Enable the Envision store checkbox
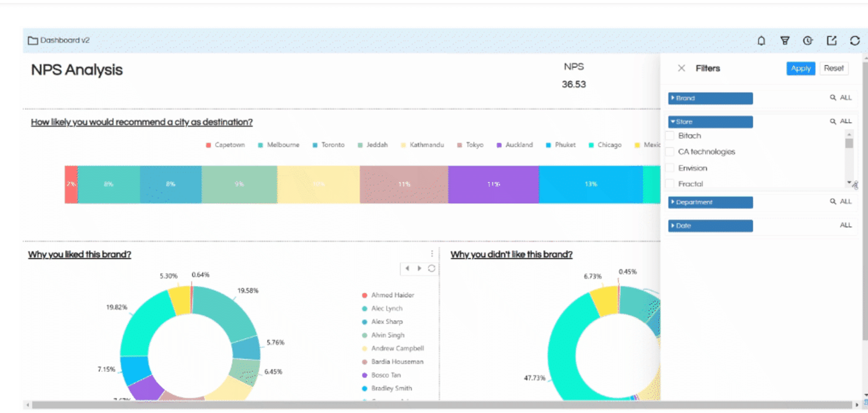This screenshot has width=868, height=413. 669,168
